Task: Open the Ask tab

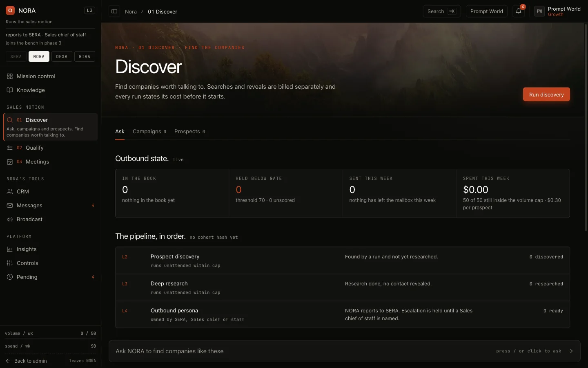Action: [120, 132]
